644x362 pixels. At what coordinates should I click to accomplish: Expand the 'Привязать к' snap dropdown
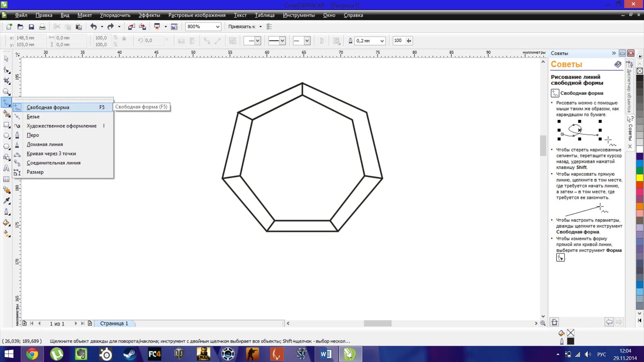point(260,27)
